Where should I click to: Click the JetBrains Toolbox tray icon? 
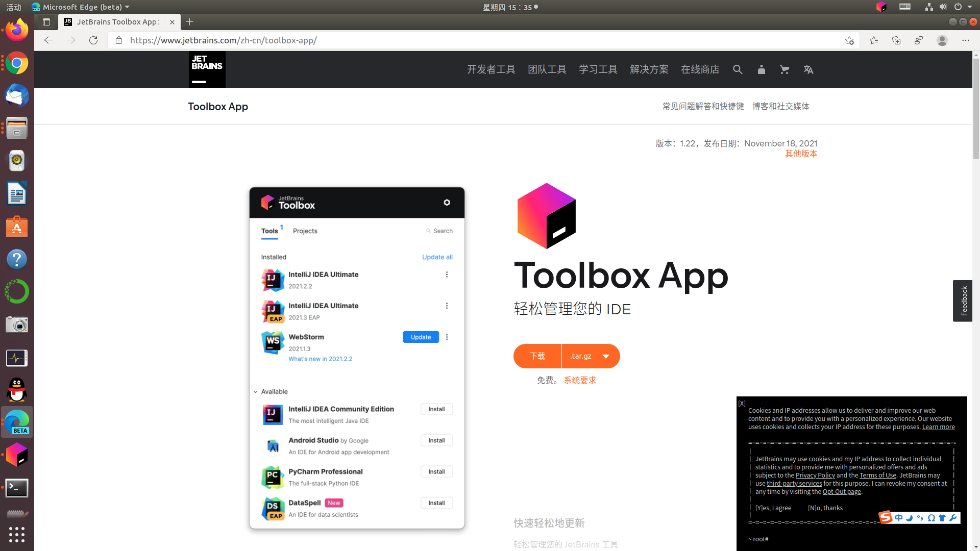(x=881, y=7)
